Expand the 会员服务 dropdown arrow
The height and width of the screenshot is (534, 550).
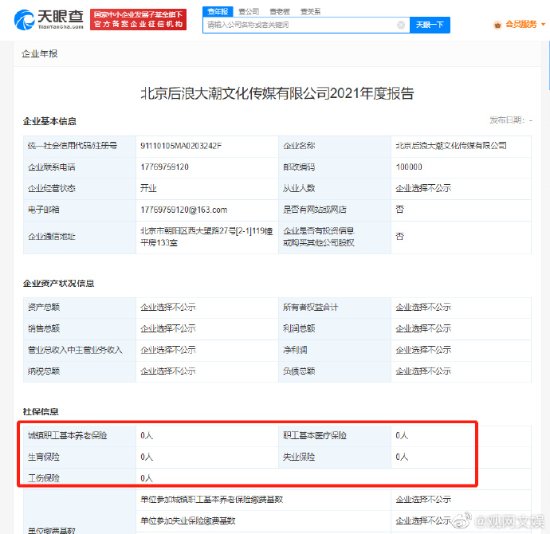coord(543,25)
